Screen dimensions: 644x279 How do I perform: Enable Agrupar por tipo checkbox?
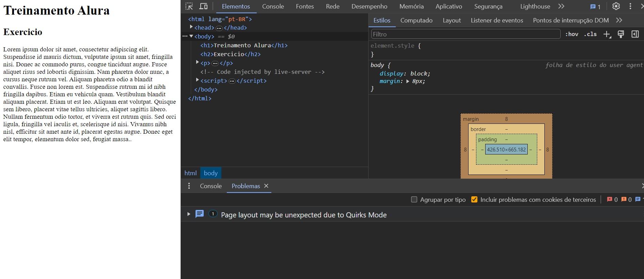pos(414,199)
